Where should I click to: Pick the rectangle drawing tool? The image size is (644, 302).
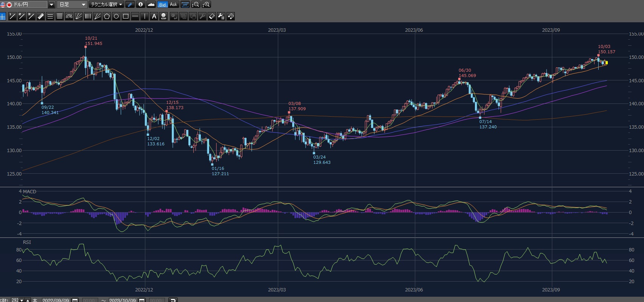click(126, 16)
